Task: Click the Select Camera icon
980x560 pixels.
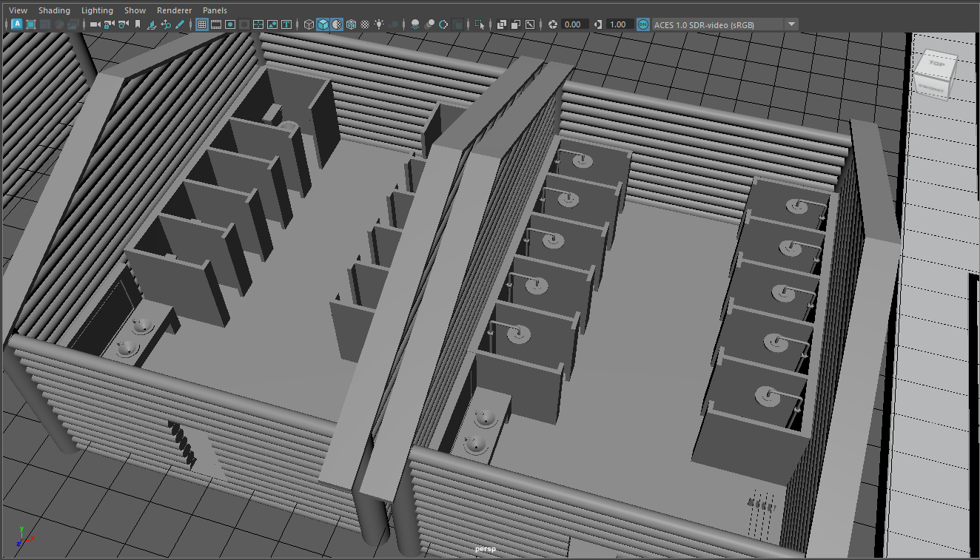Action: pos(95,24)
